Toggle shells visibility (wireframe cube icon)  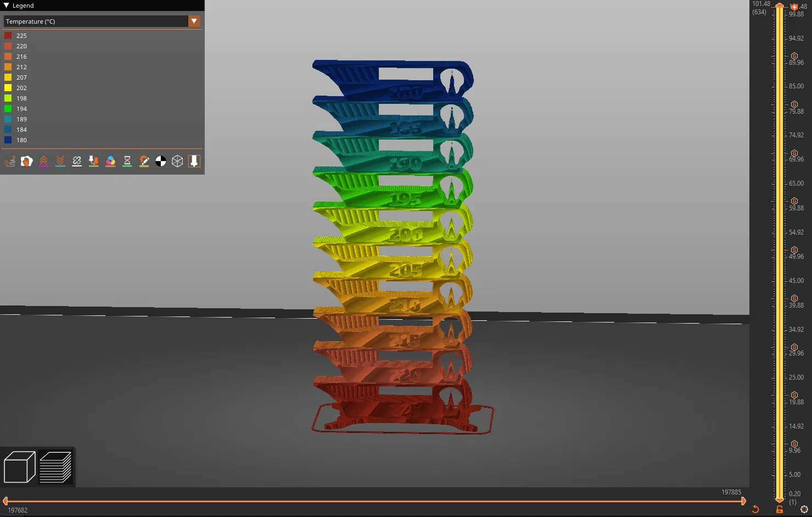177,161
